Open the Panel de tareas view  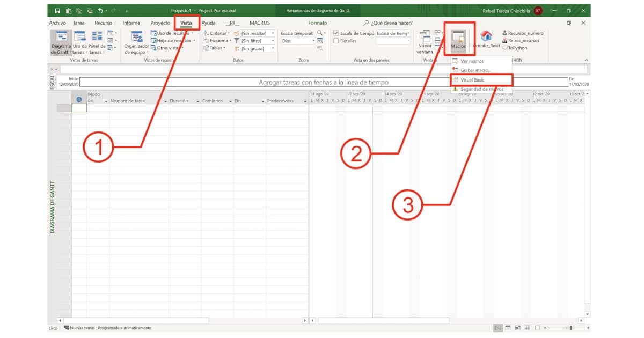[x=97, y=42]
